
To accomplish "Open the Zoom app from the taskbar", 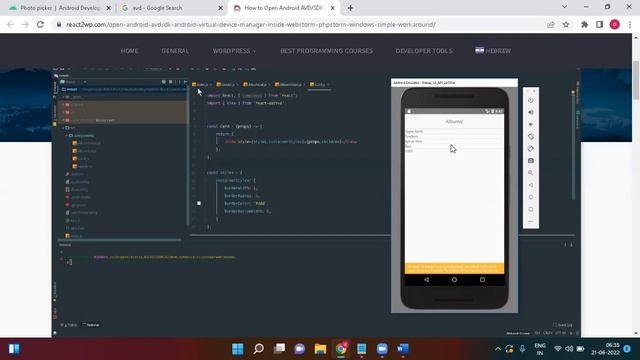I will pyautogui.click(x=382, y=349).
